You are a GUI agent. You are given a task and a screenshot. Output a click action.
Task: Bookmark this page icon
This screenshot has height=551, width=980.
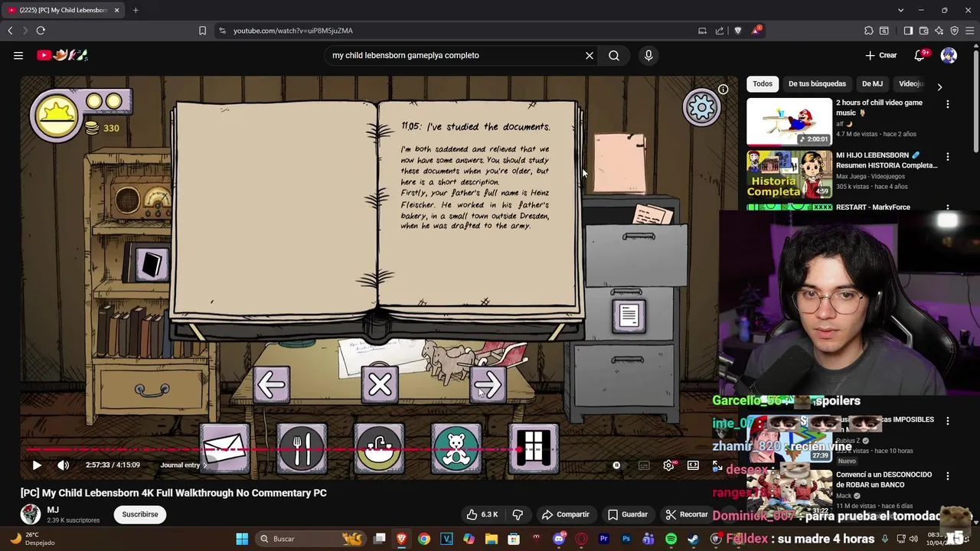pyautogui.click(x=202, y=31)
